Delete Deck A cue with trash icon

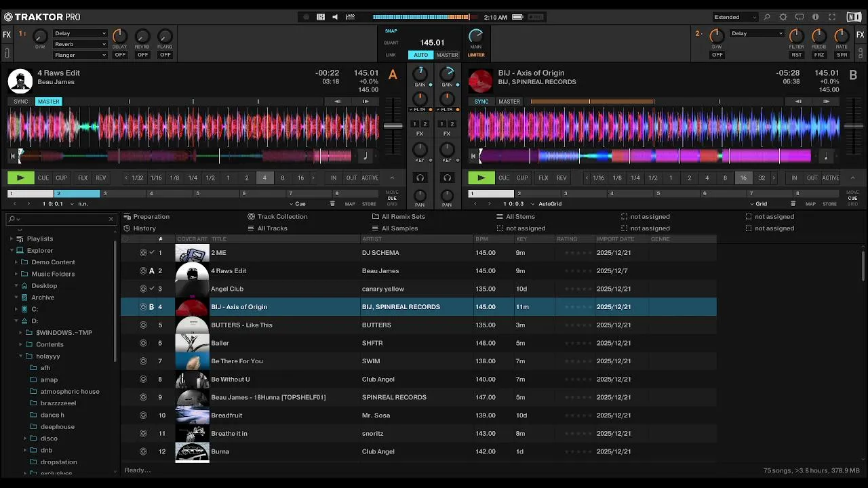tap(332, 204)
